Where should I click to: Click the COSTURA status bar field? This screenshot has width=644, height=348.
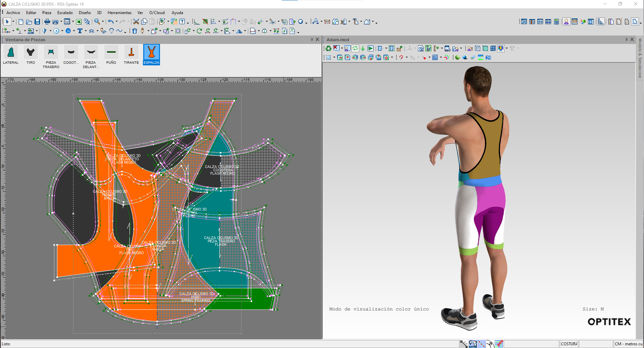569,344
